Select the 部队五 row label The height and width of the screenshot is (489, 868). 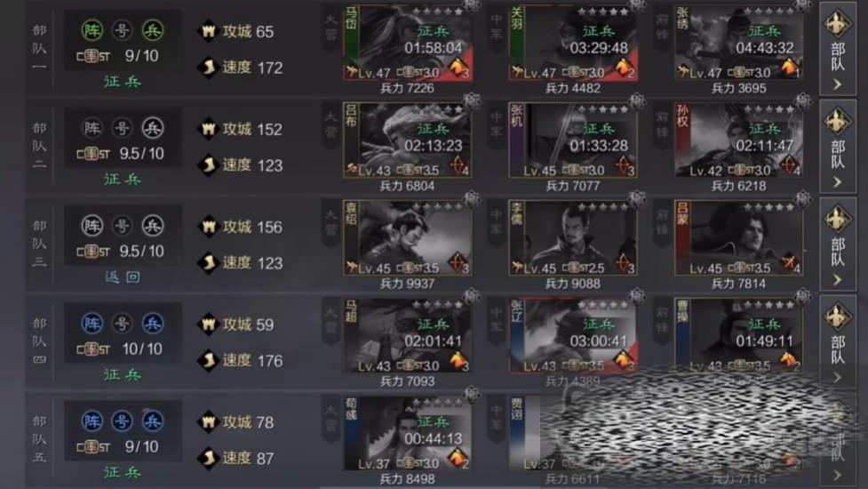(39, 438)
